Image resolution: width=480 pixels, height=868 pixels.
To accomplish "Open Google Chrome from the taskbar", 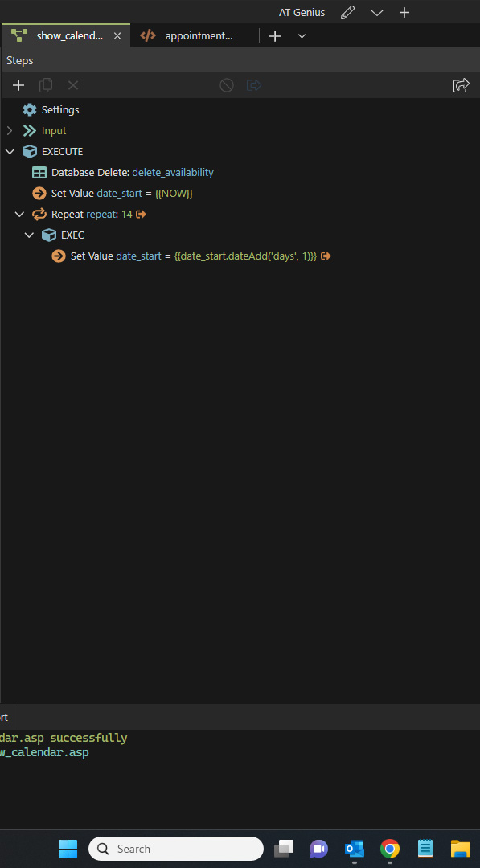I will pyautogui.click(x=390, y=849).
